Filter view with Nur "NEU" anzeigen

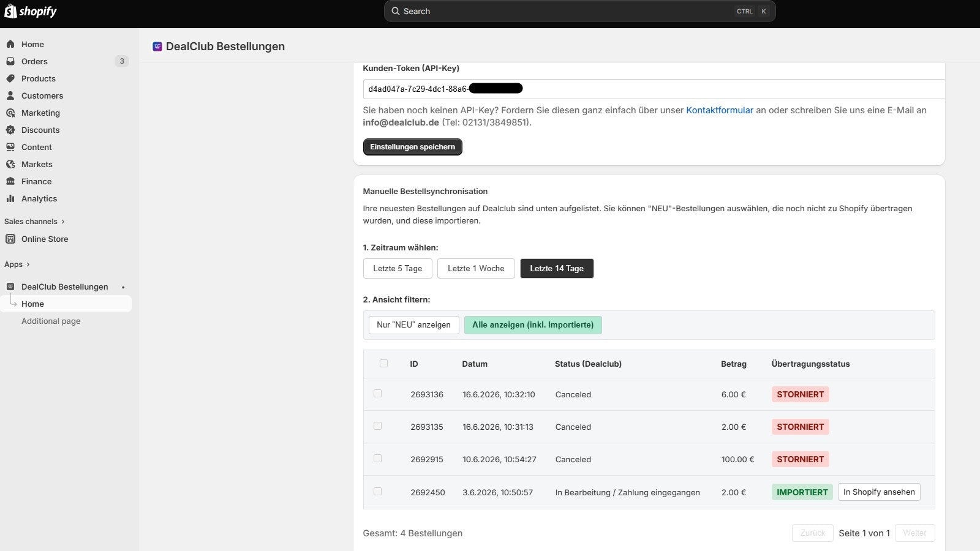point(413,324)
